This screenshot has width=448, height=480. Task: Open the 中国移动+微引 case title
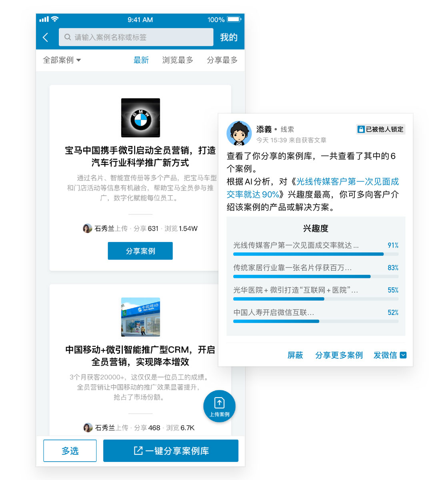(x=140, y=356)
